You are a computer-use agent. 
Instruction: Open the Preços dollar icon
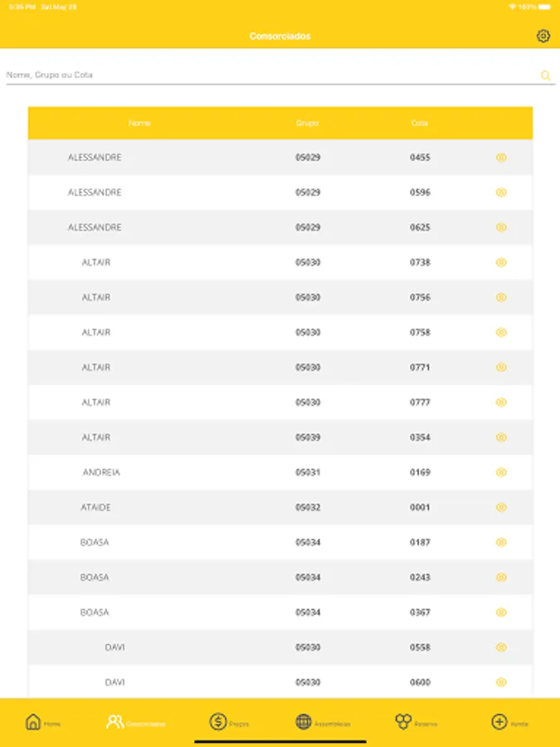tap(218, 722)
